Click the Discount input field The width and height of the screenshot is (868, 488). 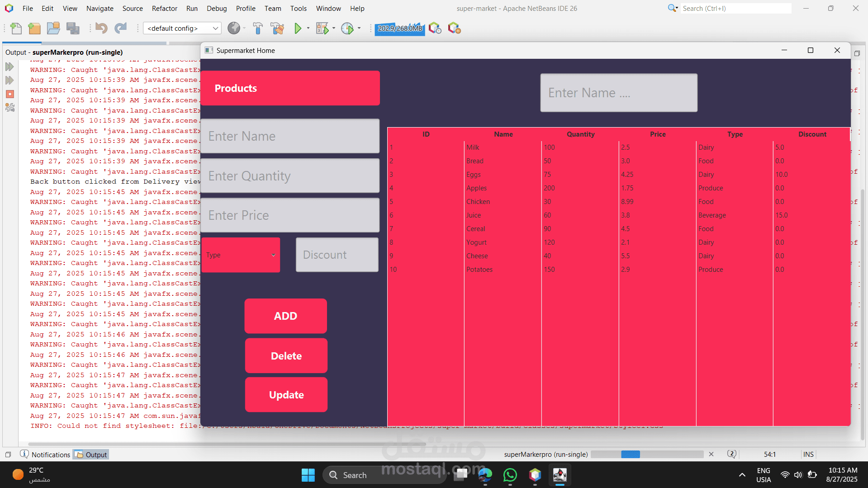click(337, 255)
